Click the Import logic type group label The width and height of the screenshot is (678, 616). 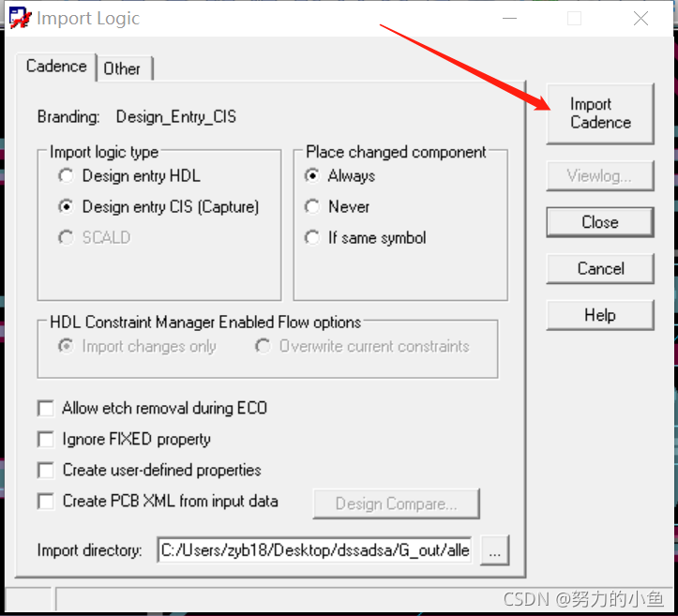[x=104, y=152]
